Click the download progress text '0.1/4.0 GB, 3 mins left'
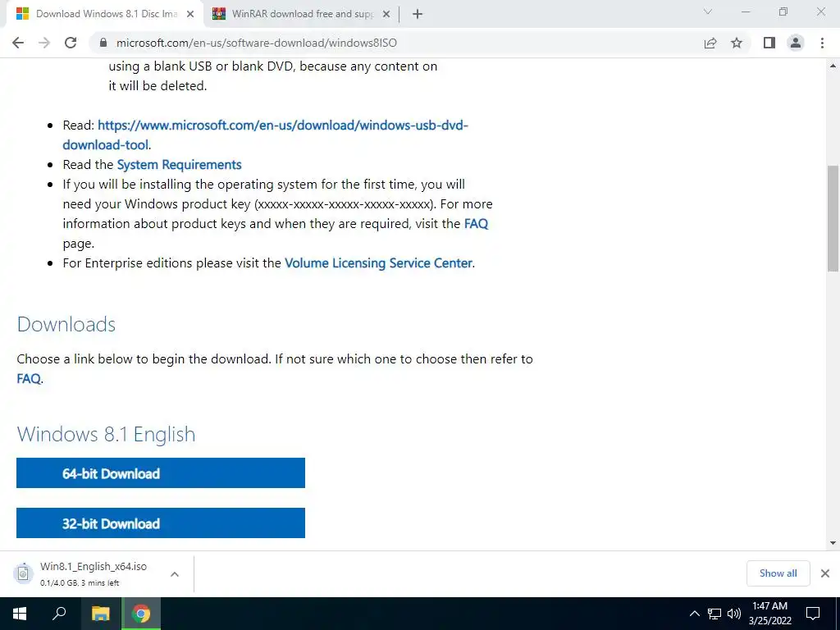The width and height of the screenshot is (840, 630). pos(80,583)
